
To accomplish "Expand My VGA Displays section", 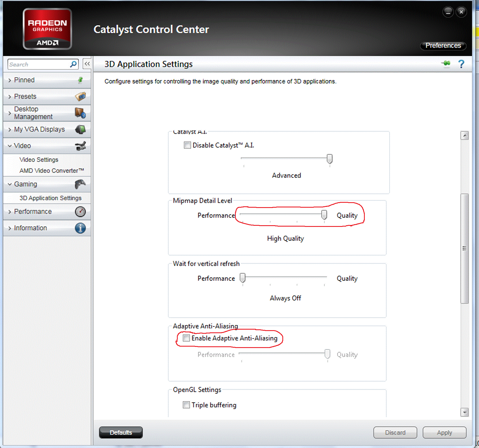I will point(47,129).
